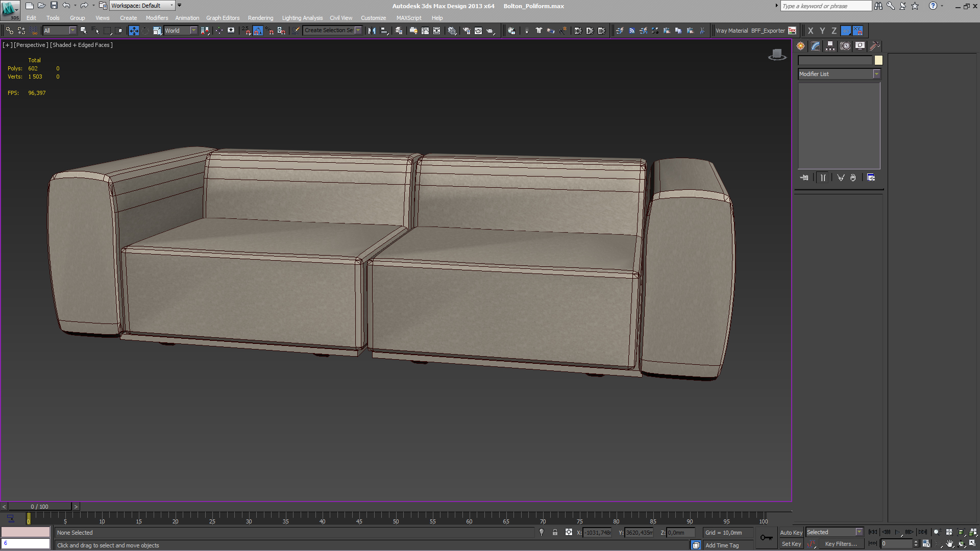
Task: Click the Customize menu item
Action: click(372, 17)
